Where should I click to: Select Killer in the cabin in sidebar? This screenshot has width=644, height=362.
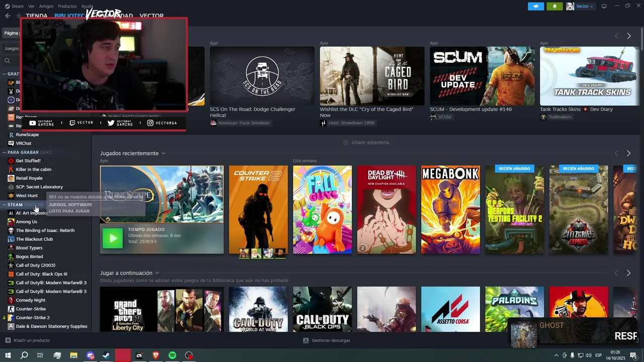pyautogui.click(x=34, y=169)
